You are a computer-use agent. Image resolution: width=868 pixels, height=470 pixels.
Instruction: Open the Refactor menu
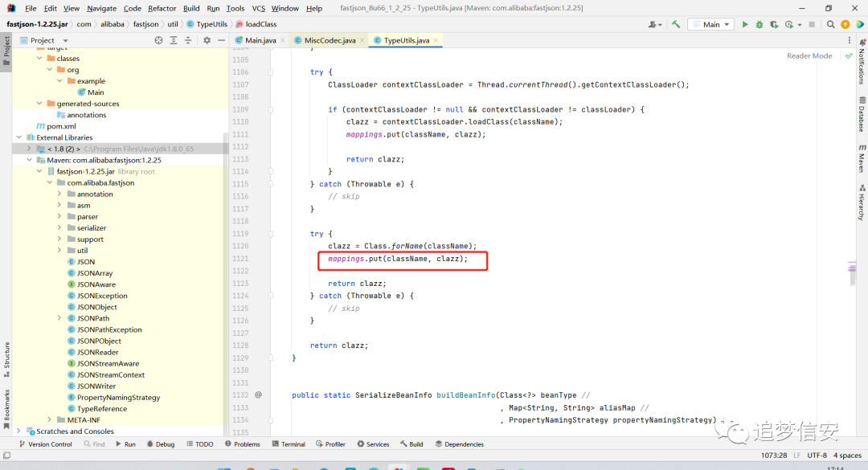[162, 8]
